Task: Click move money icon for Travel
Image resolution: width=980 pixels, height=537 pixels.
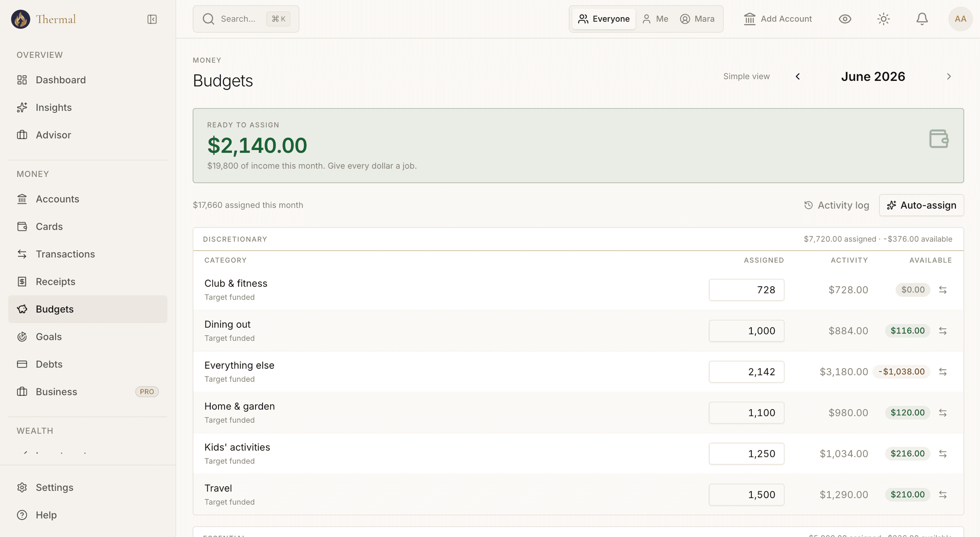Action: pyautogui.click(x=943, y=495)
